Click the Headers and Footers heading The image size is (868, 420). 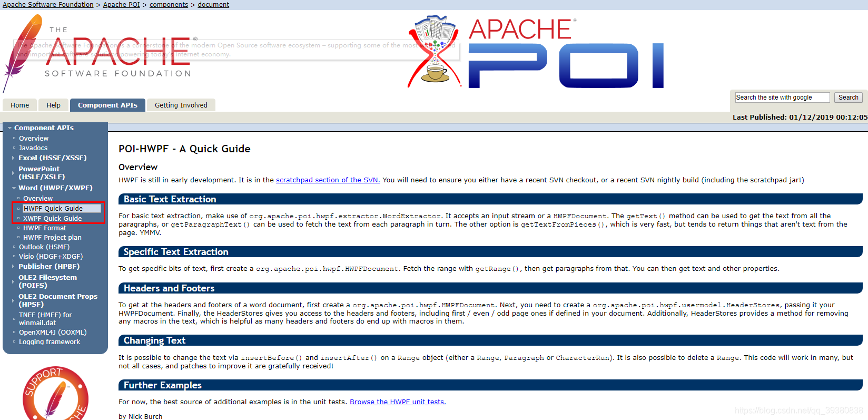169,288
